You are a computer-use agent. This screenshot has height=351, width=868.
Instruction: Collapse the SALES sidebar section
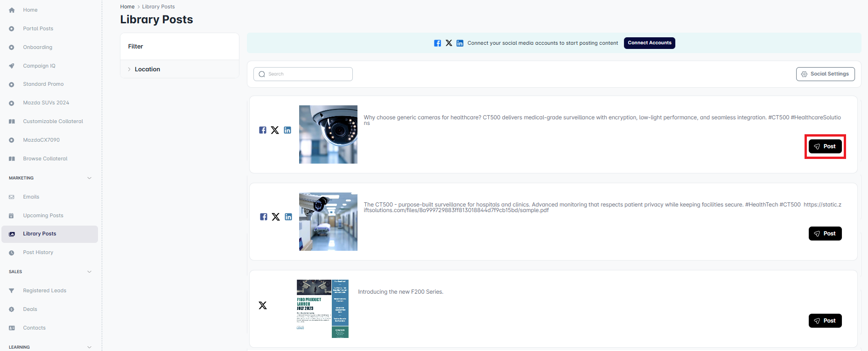(x=89, y=272)
